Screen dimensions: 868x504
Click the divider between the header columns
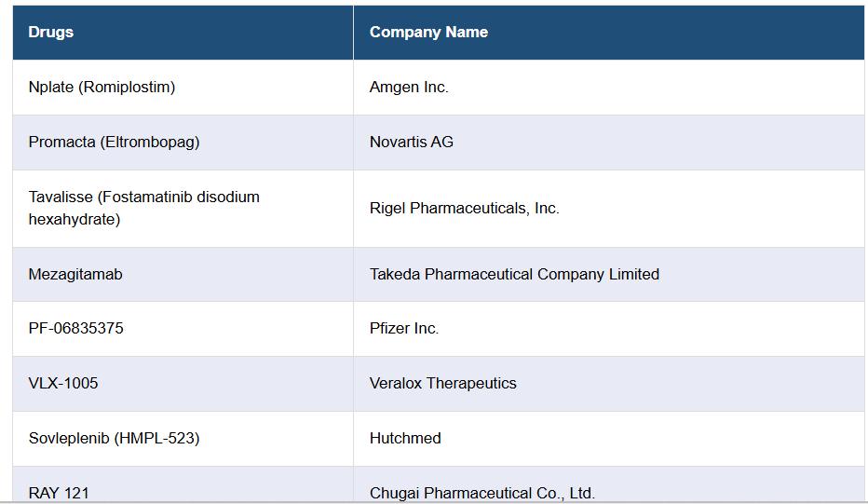353,33
